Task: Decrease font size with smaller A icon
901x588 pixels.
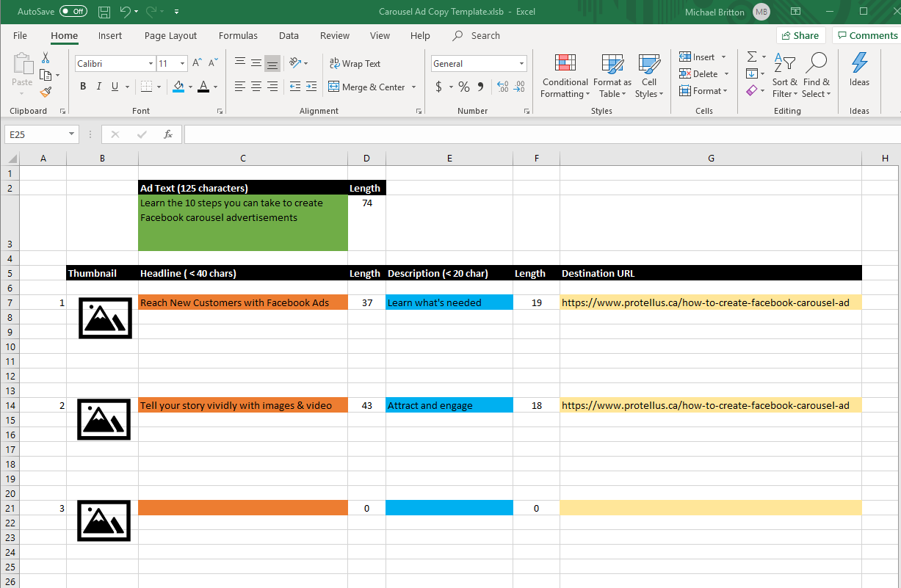Action: click(x=213, y=64)
